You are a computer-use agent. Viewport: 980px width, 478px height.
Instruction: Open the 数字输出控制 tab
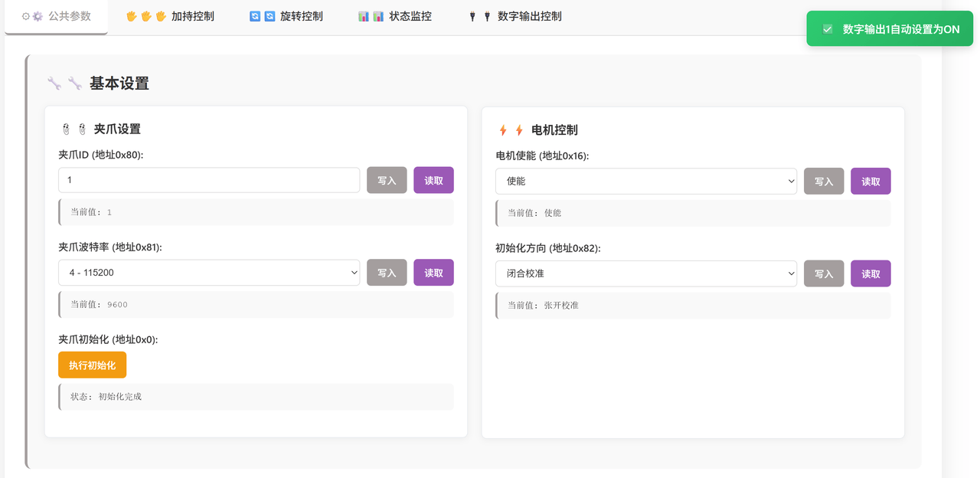(x=529, y=16)
